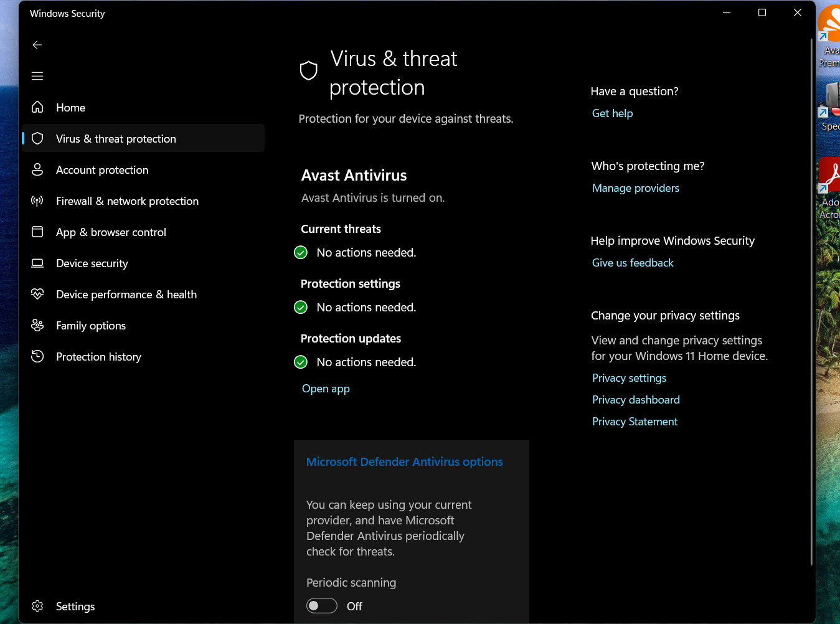Minimize the Windows Security window
The width and height of the screenshot is (840, 624).
click(726, 12)
